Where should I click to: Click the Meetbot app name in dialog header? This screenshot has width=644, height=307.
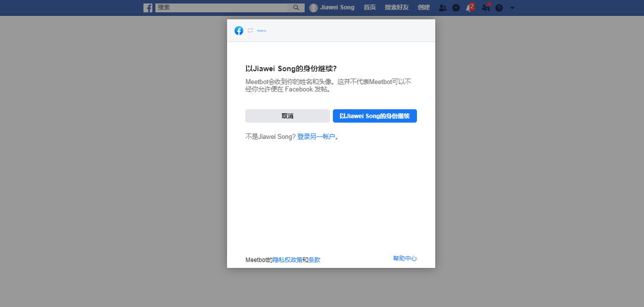click(262, 31)
